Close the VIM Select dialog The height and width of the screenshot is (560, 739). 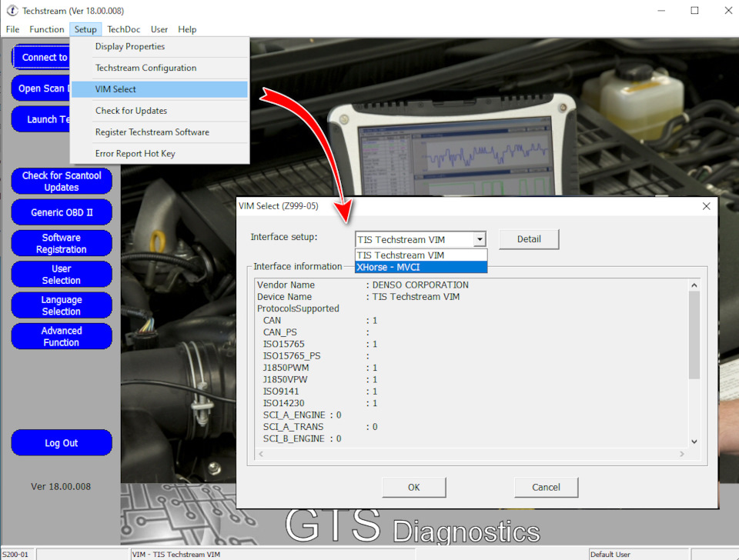click(x=706, y=206)
